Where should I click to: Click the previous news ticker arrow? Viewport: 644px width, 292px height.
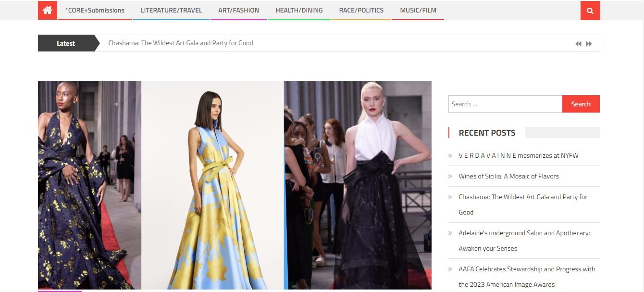click(578, 44)
